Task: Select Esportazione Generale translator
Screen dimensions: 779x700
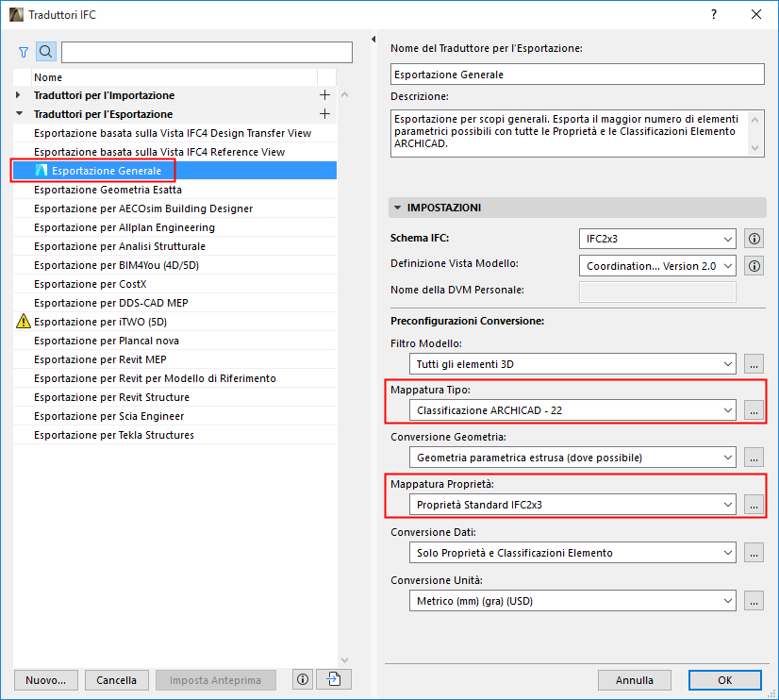Action: pyautogui.click(x=174, y=171)
